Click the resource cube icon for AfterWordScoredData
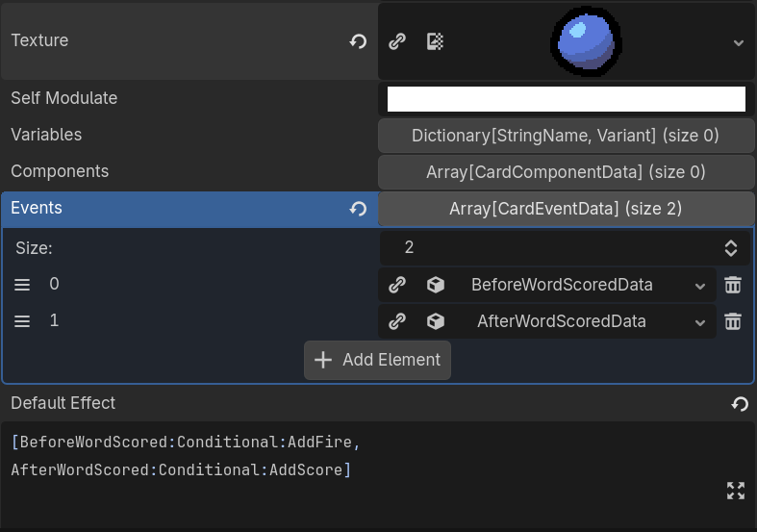The width and height of the screenshot is (757, 532). [x=435, y=321]
